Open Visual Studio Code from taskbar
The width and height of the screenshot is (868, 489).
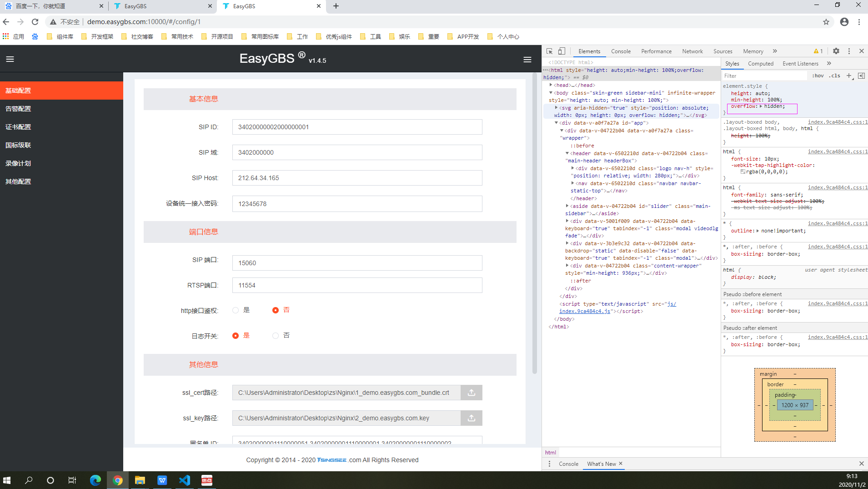click(x=184, y=480)
